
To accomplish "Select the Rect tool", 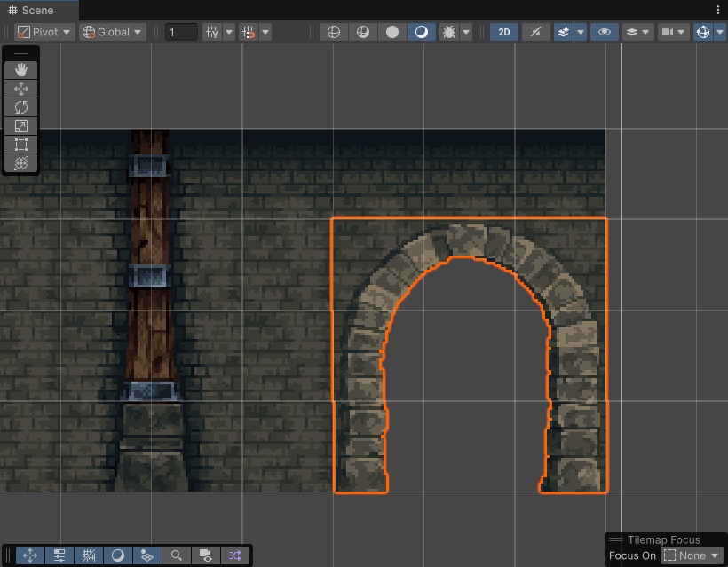I will 21,145.
